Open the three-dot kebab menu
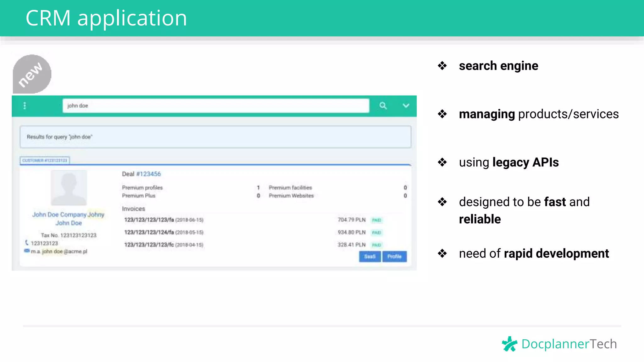The image size is (644, 362). pos(25,106)
